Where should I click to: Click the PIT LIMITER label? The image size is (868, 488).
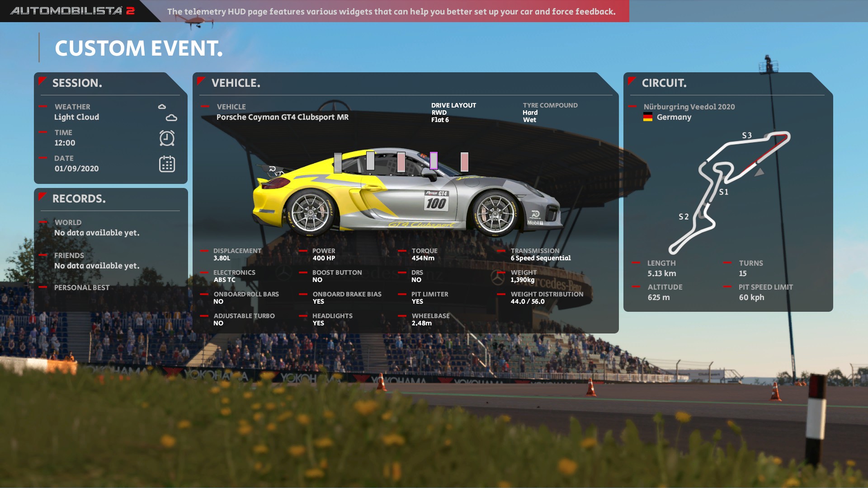click(429, 294)
